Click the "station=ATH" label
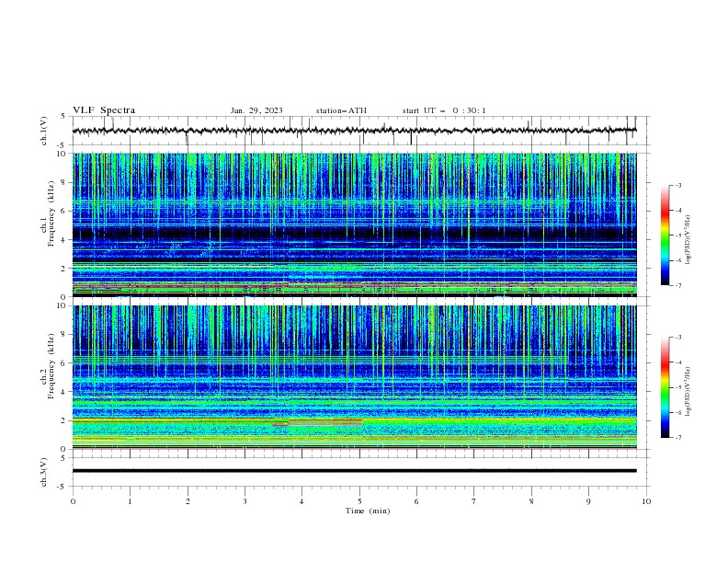 (x=341, y=110)
